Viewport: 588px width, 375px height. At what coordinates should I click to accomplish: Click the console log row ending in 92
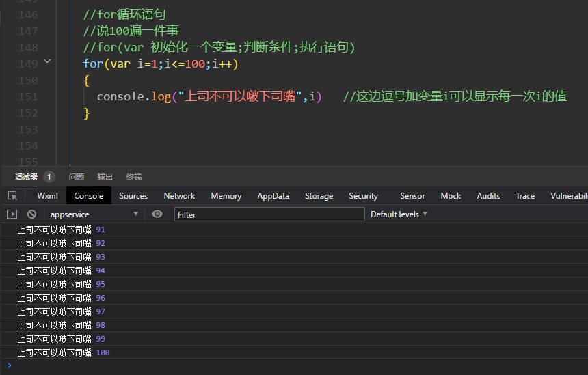pyautogui.click(x=294, y=243)
